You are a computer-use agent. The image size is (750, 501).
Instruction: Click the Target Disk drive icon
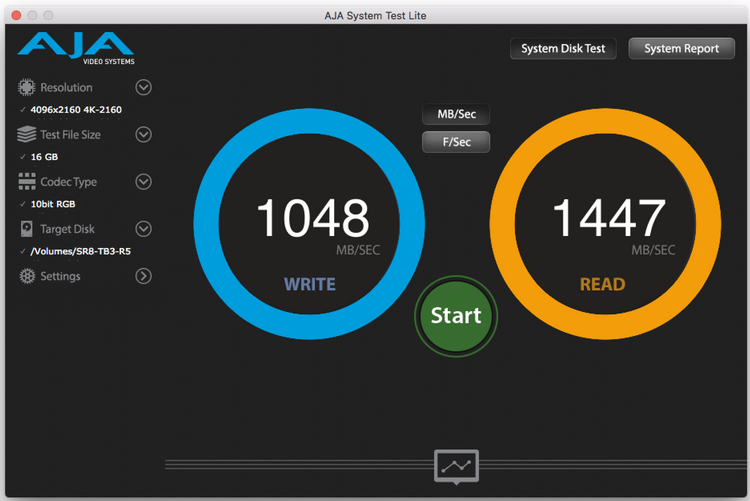coord(26,229)
